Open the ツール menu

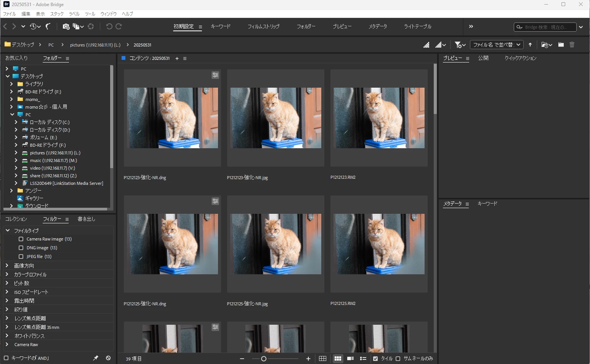tap(90, 14)
